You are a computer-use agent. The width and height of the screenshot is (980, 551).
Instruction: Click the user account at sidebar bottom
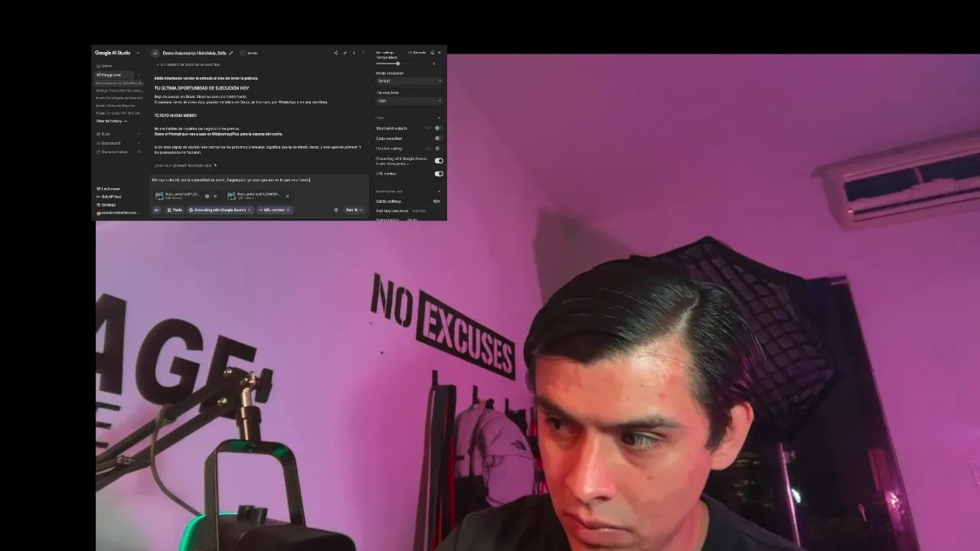point(119,213)
